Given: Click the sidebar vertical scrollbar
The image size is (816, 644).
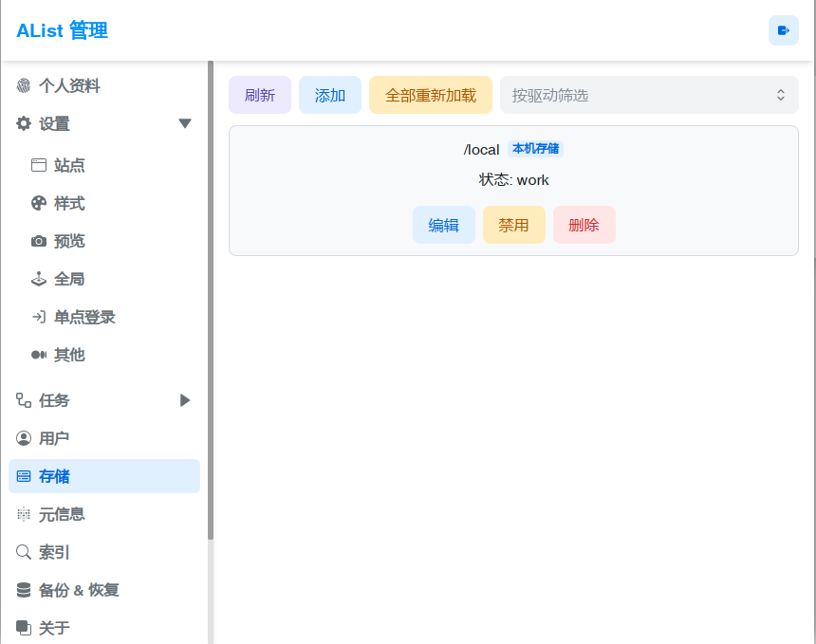Looking at the screenshot, I should click(x=211, y=304).
